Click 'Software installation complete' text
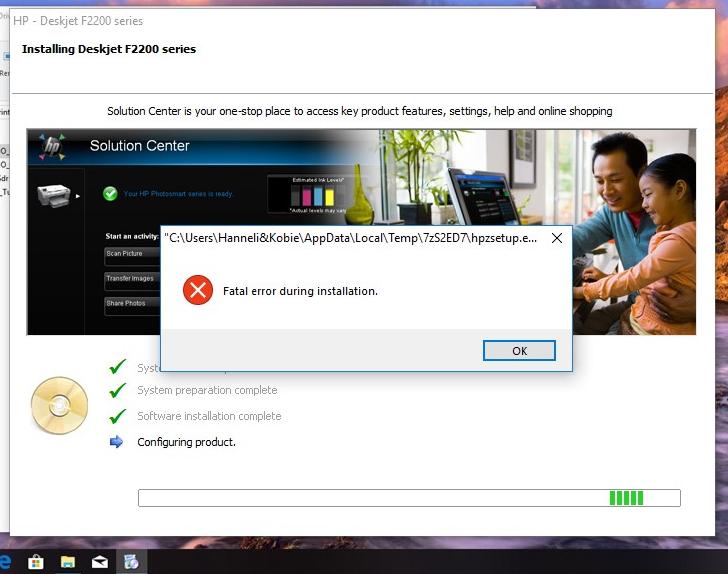The width and height of the screenshot is (728, 574). coord(209,416)
